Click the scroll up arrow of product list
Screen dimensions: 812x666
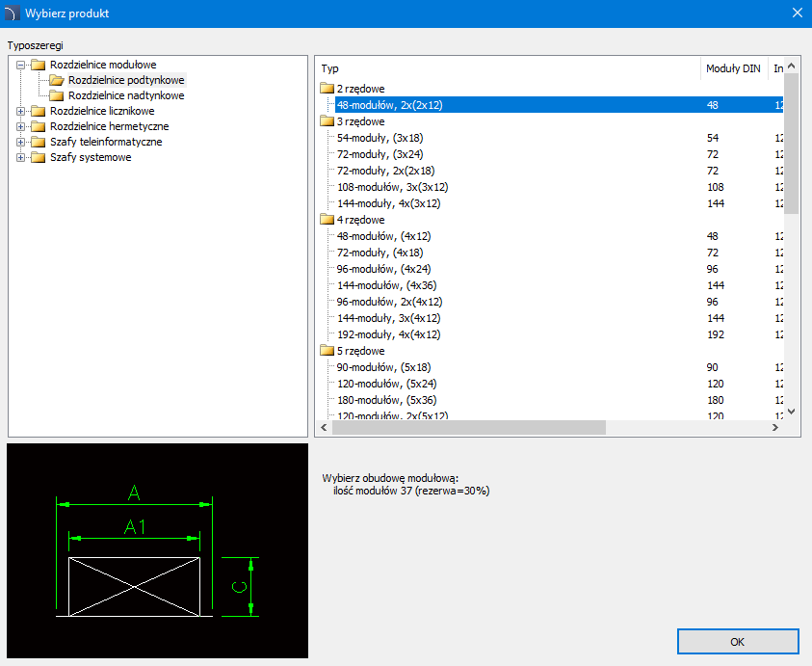(x=791, y=66)
